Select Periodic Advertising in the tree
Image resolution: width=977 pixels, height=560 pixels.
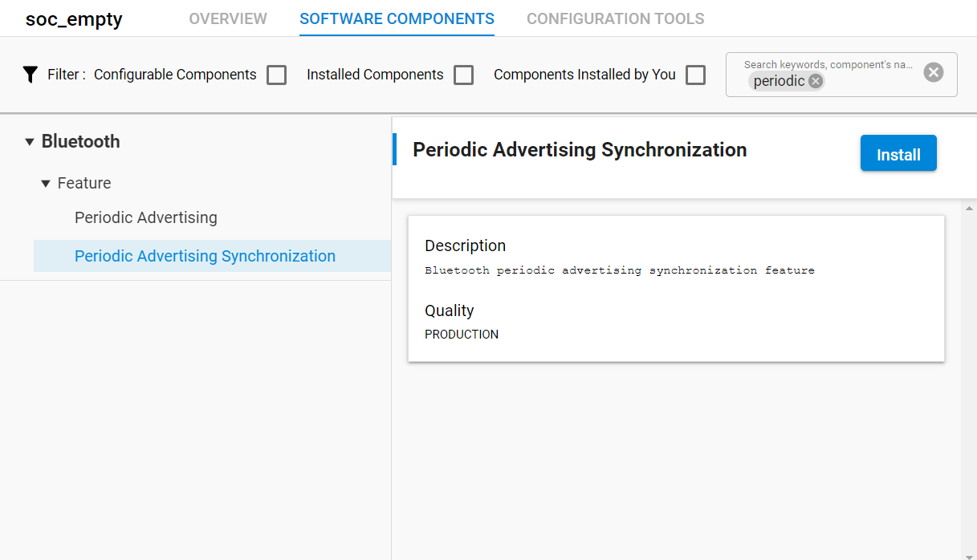(x=145, y=217)
